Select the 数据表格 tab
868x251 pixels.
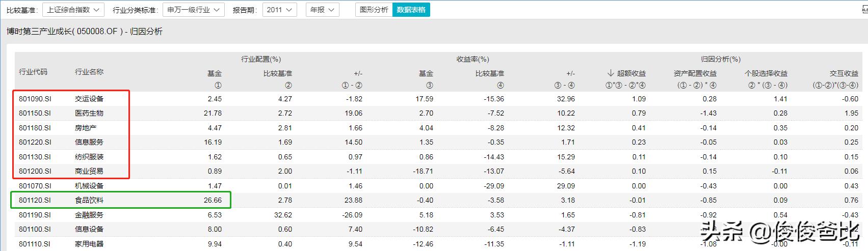tap(411, 10)
